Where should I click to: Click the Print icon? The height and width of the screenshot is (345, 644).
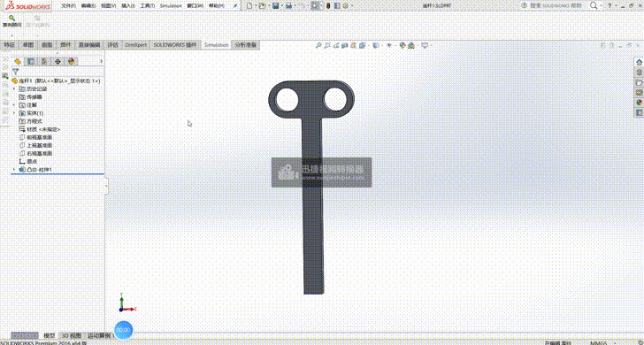pyautogui.click(x=288, y=6)
